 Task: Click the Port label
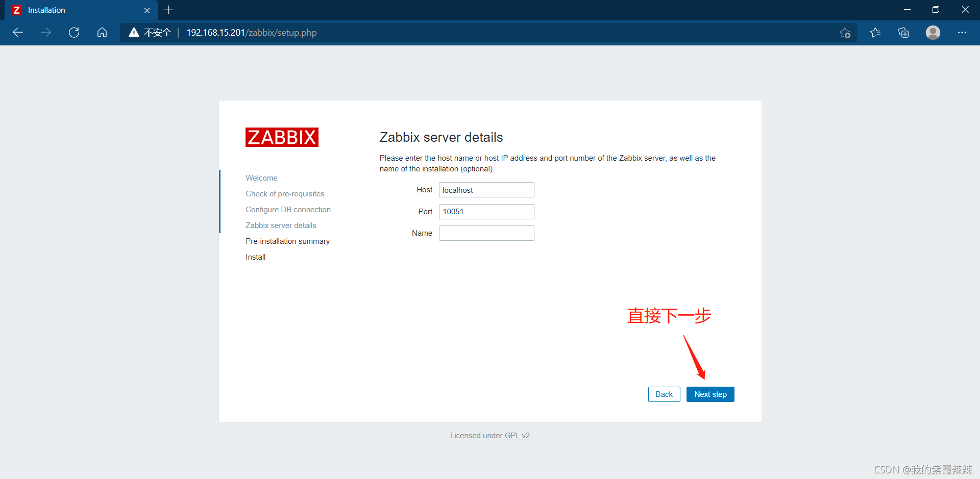[x=425, y=212]
